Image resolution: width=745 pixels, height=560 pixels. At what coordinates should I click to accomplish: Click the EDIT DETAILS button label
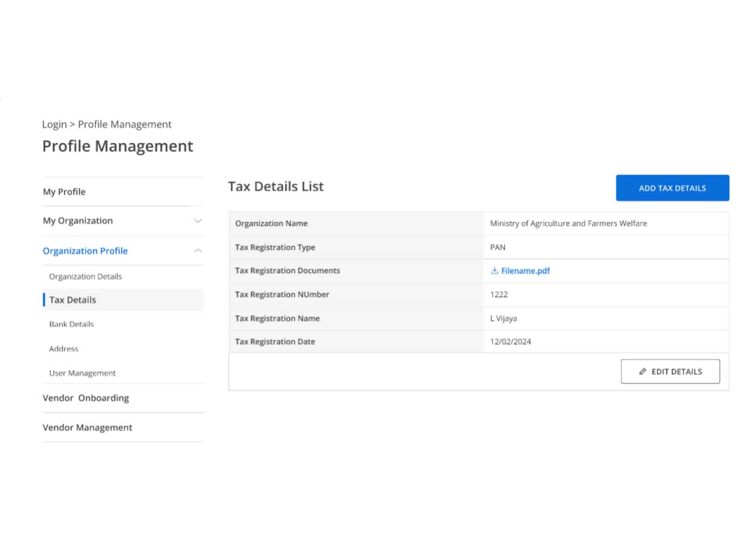(x=676, y=372)
